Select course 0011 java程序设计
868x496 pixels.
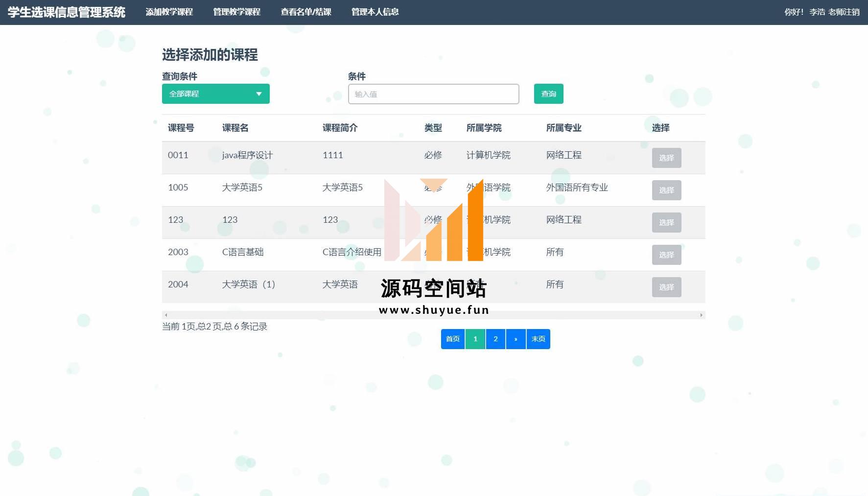(x=666, y=158)
